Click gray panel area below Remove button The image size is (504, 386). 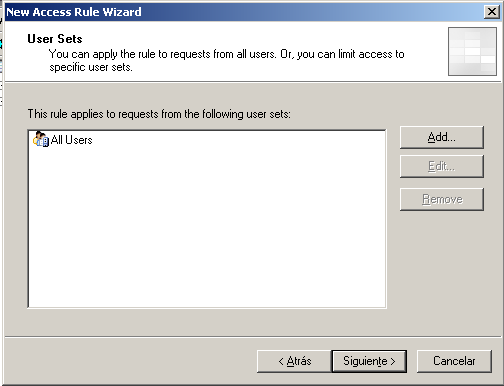point(442,267)
